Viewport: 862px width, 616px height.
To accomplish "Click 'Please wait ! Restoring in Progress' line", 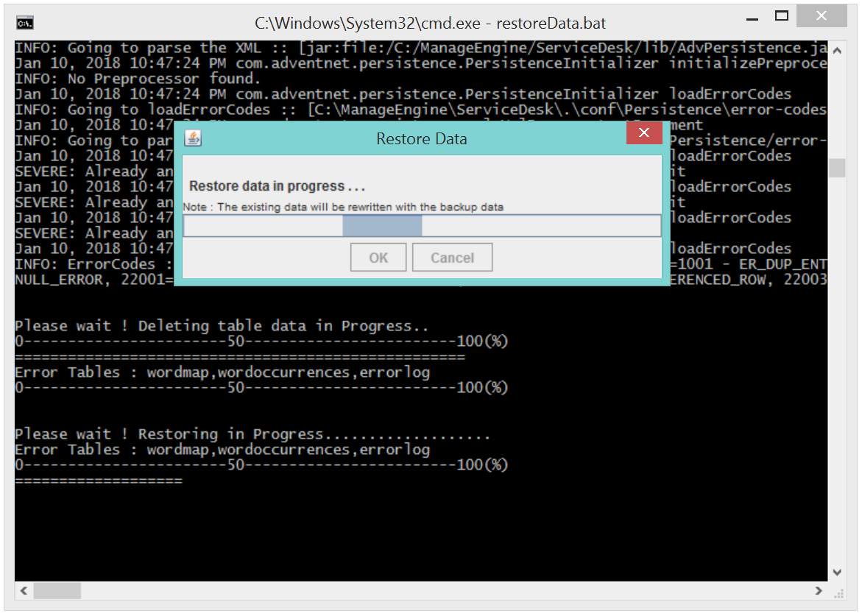I will [252, 434].
